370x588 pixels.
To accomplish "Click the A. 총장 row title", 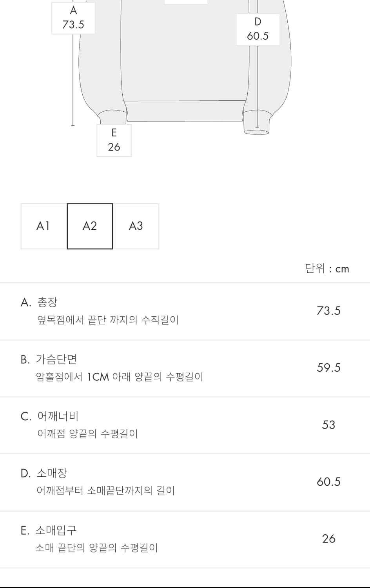I will [39, 302].
